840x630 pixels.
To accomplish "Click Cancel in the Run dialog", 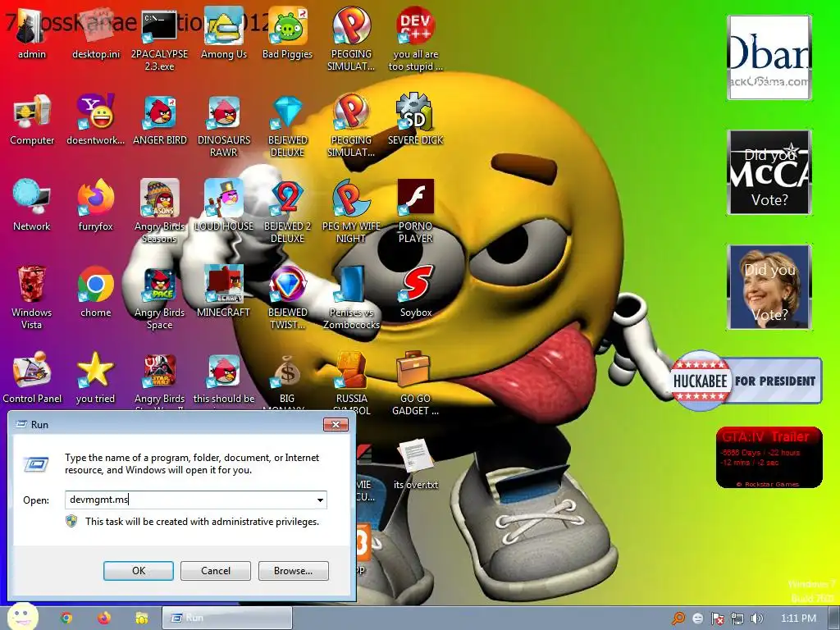I will tap(216, 571).
